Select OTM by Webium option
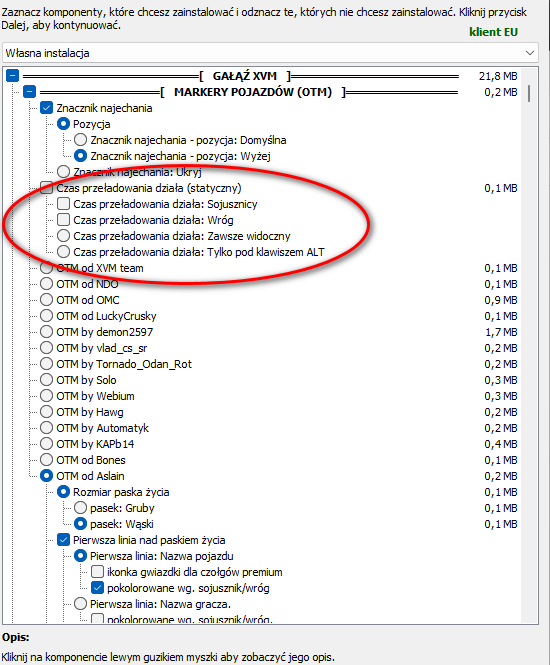Image resolution: width=550 pixels, height=665 pixels. coord(47,396)
